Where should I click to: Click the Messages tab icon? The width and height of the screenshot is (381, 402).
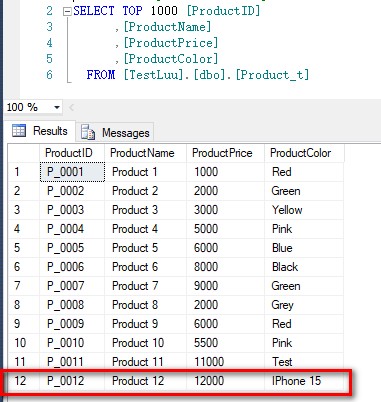coord(88,132)
